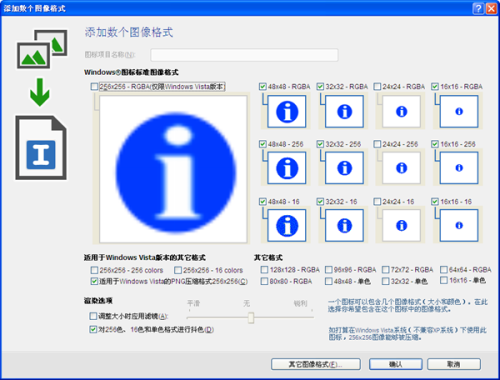Select the 48x48 - 256 preview thumbnail
The image size is (500, 380).
[287, 168]
